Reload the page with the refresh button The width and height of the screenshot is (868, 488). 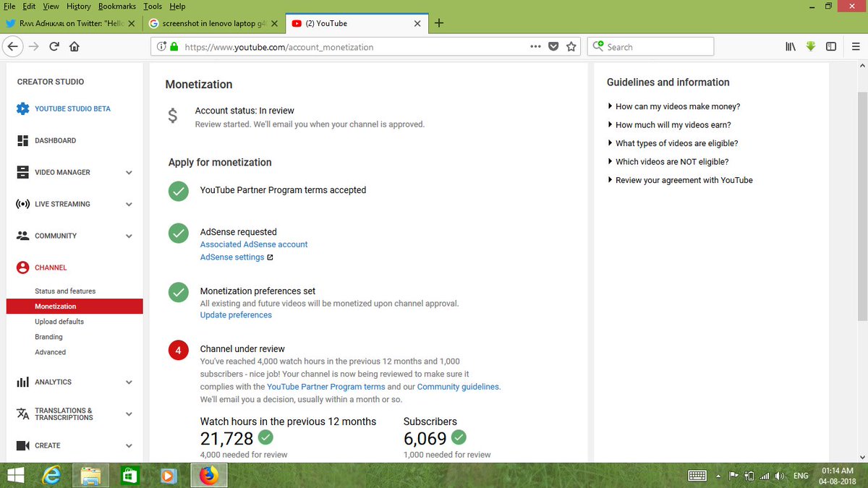point(54,46)
